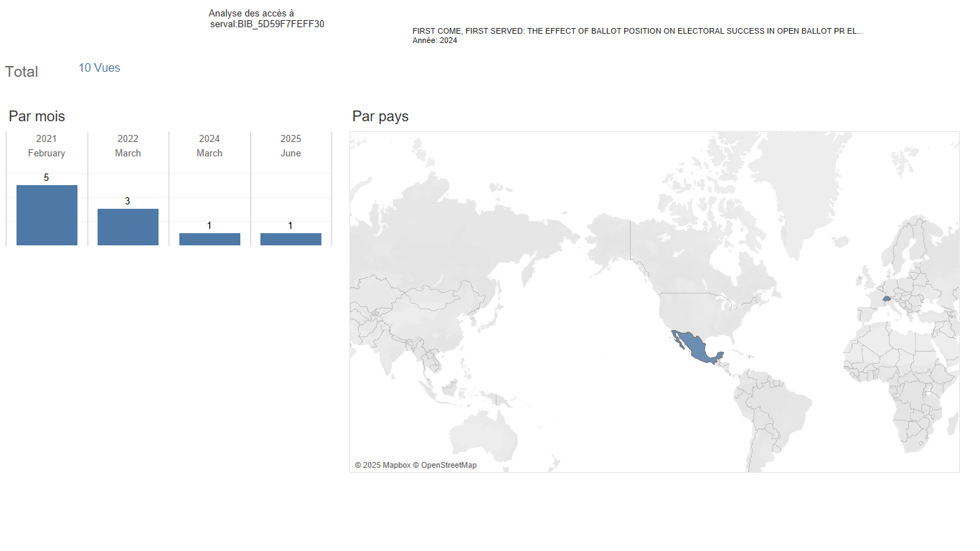Click the '2021' year column header
Viewport: 980px width, 551px height.
tap(47, 138)
